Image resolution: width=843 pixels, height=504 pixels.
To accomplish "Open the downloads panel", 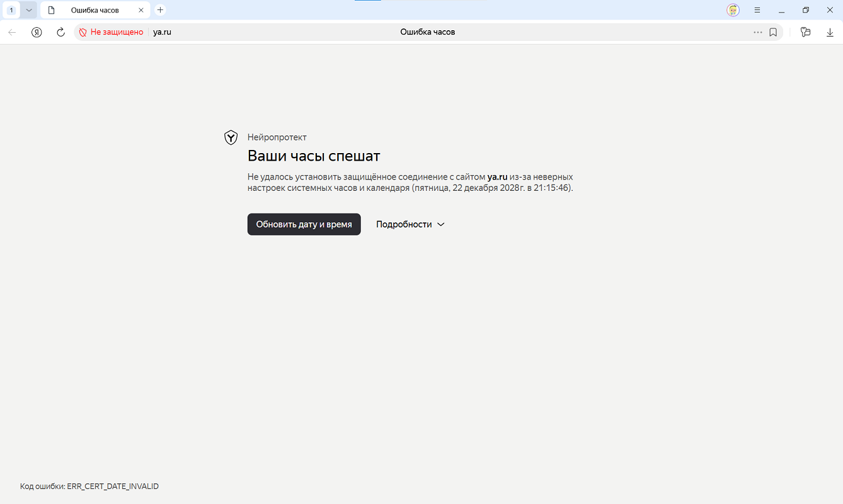I will (830, 32).
